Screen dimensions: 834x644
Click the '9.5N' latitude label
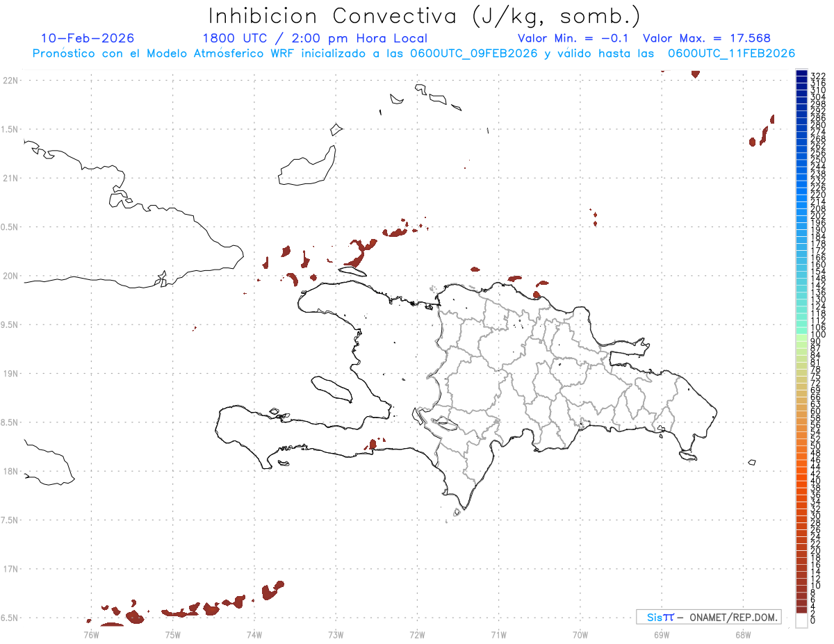(x=10, y=324)
